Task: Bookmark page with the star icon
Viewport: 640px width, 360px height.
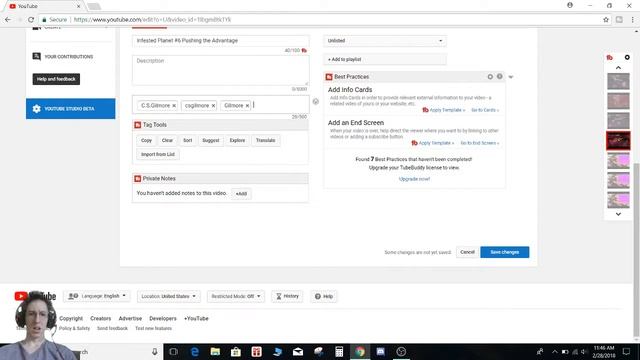Action: point(606,20)
